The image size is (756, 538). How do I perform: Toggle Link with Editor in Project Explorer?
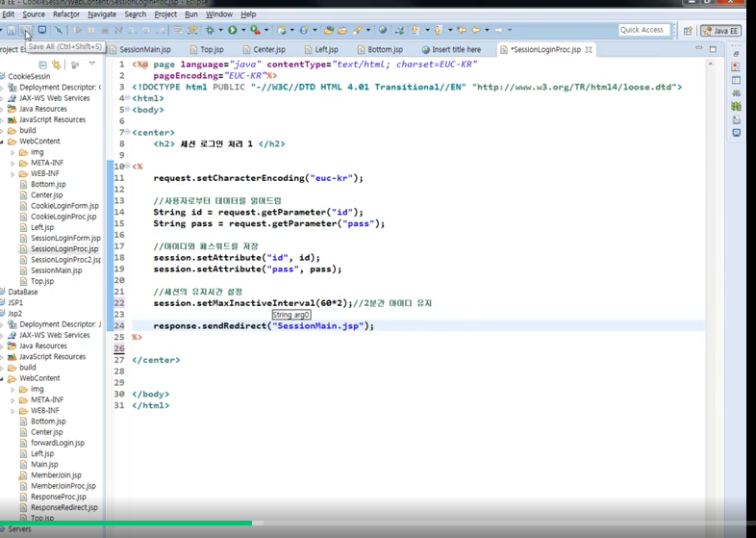pos(57,64)
